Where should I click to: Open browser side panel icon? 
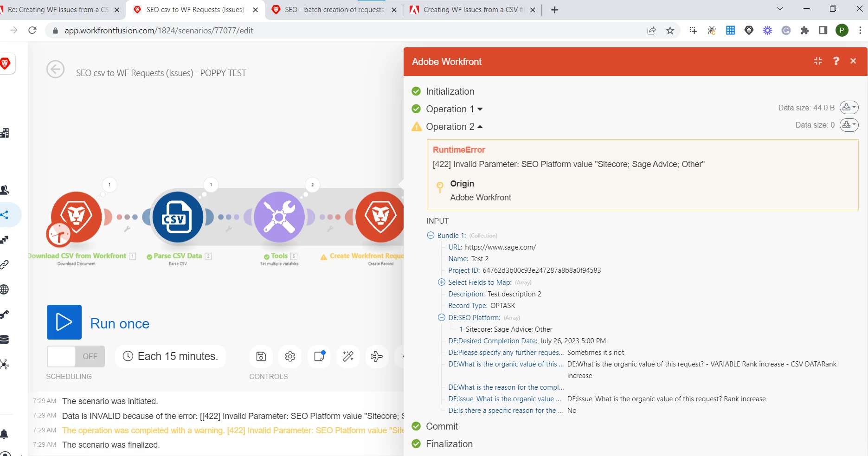tap(823, 31)
